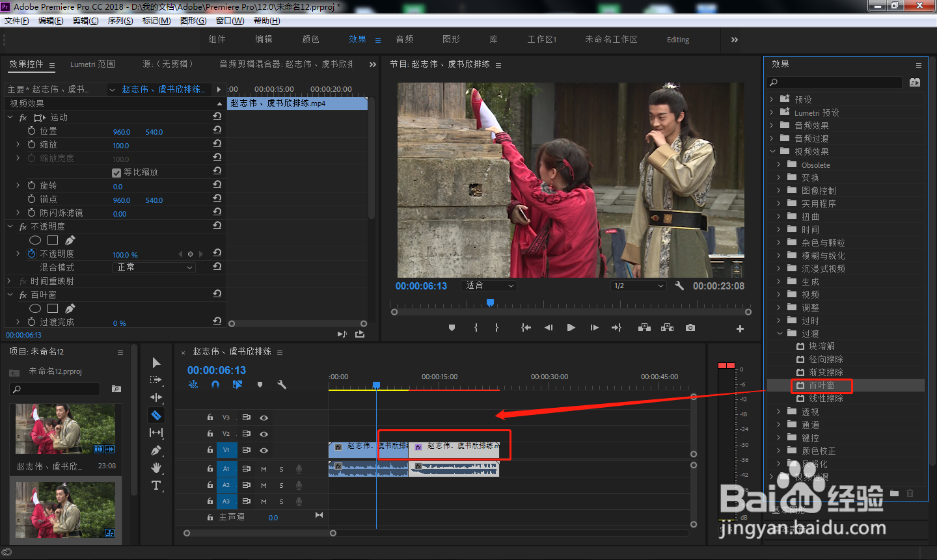This screenshot has height=560, width=937.
Task: Toggle lock on track V3
Action: tap(210, 418)
